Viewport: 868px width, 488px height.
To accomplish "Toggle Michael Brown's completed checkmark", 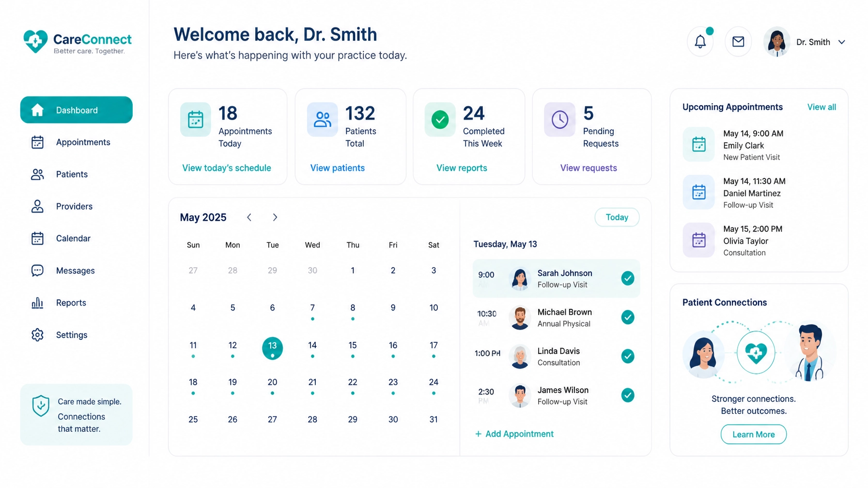I will (x=628, y=317).
